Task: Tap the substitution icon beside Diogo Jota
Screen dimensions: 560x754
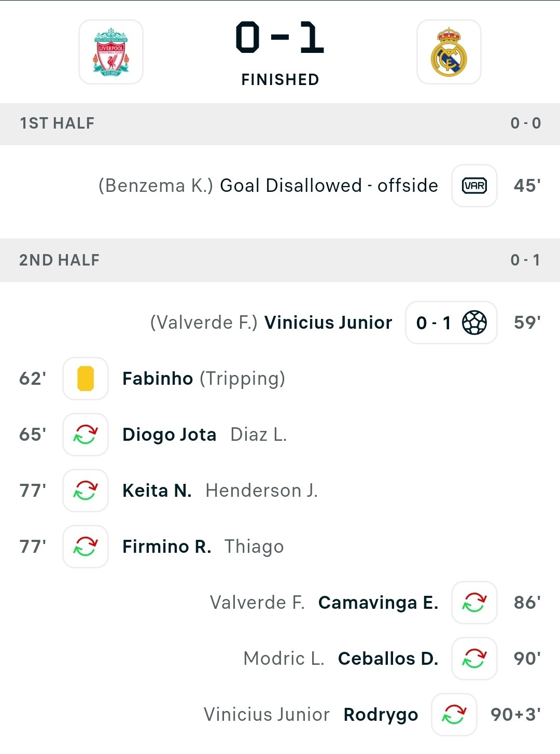Action: point(86,435)
